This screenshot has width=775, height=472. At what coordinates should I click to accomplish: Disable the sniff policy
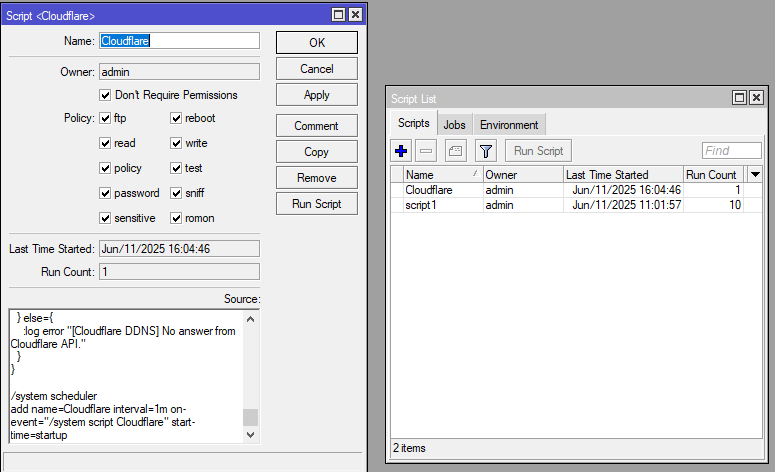(x=176, y=193)
